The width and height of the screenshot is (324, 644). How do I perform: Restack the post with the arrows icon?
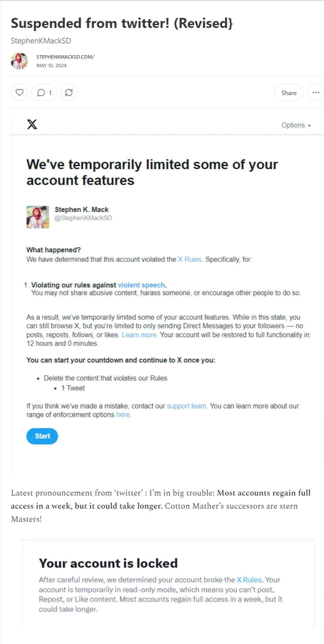point(69,92)
